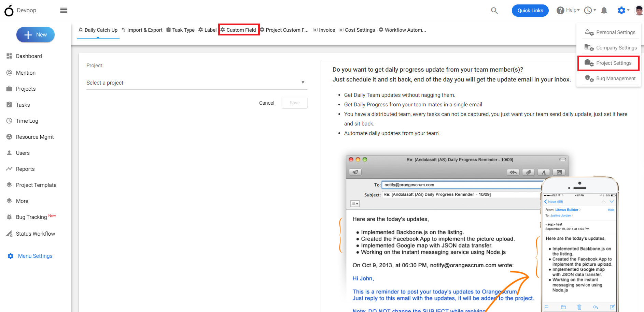The image size is (644, 312).
Task: Click the Status Workflow icon
Action: coord(9,234)
